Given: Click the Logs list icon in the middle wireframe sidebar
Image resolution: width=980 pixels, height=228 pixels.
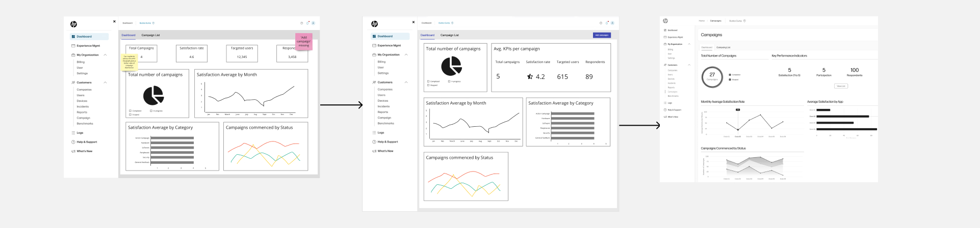Looking at the screenshot, I should click(x=374, y=132).
